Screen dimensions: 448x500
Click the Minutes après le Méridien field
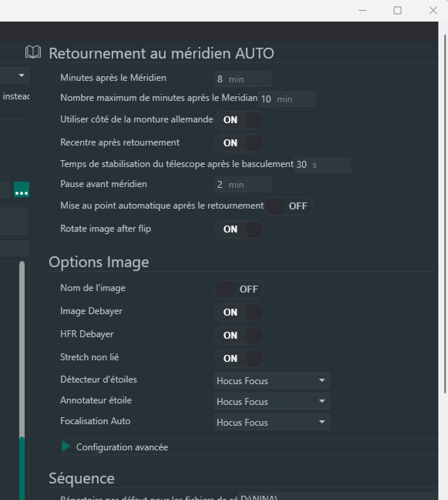[243, 79]
